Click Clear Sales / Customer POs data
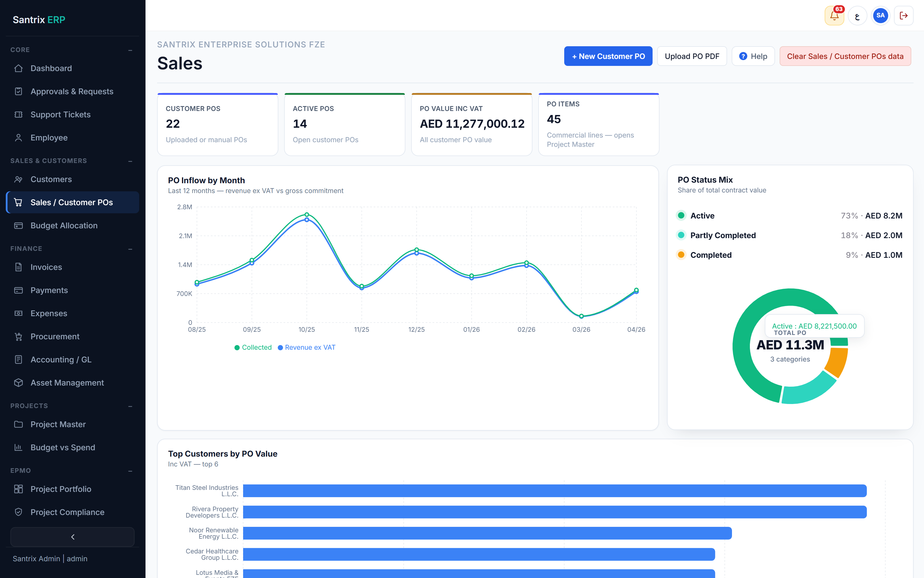The width and height of the screenshot is (924, 578). pos(845,56)
